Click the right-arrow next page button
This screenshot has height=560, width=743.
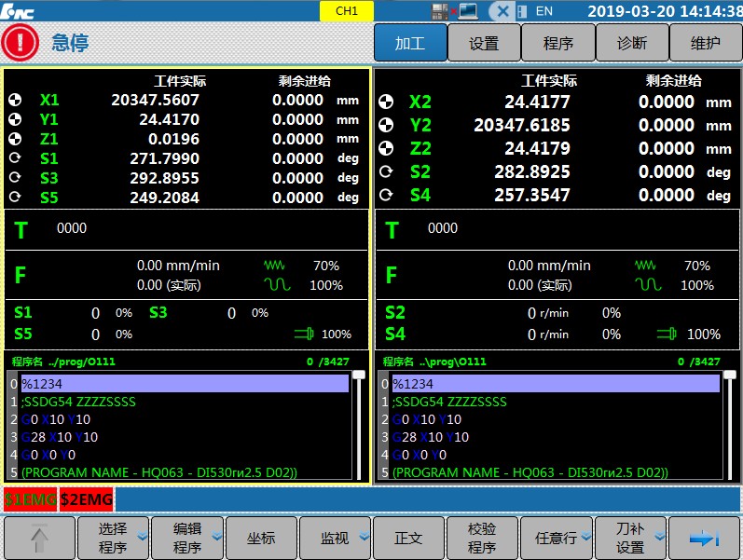click(705, 538)
